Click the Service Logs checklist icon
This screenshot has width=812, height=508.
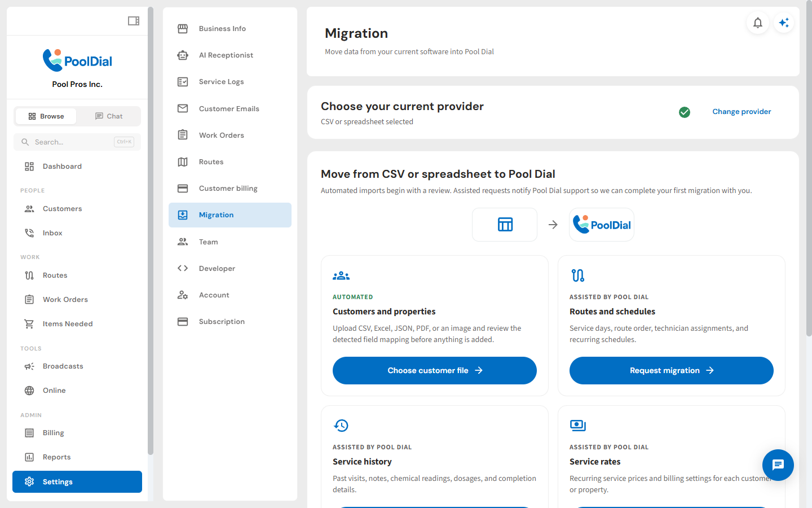[x=183, y=82]
